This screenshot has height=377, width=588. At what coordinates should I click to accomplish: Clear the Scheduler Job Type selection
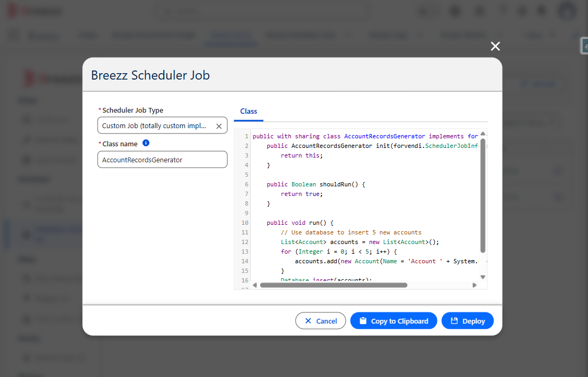click(x=219, y=126)
